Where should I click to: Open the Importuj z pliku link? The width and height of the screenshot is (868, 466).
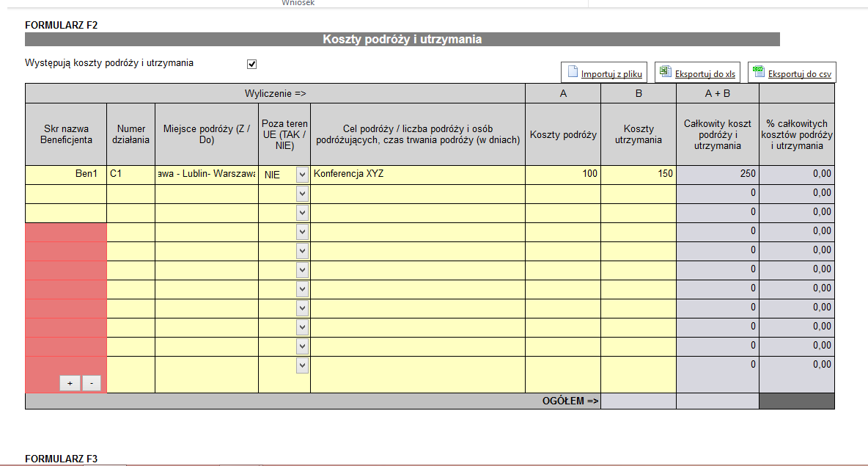(x=611, y=73)
